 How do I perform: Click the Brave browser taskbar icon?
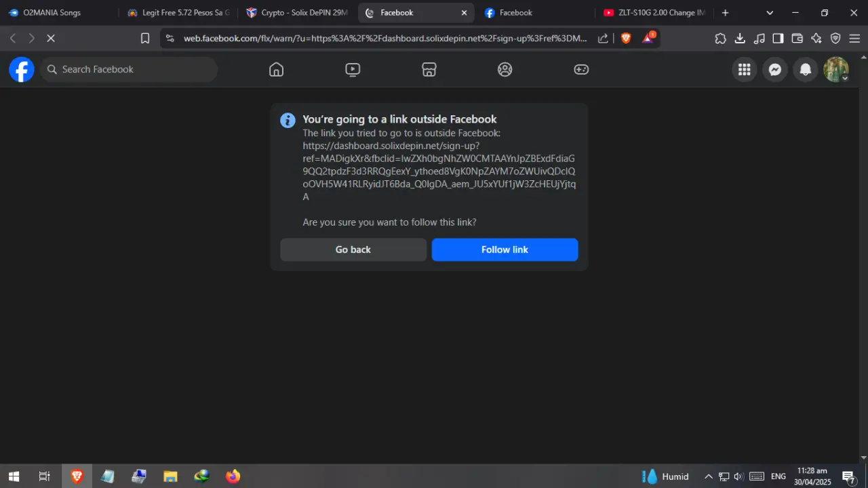77,476
